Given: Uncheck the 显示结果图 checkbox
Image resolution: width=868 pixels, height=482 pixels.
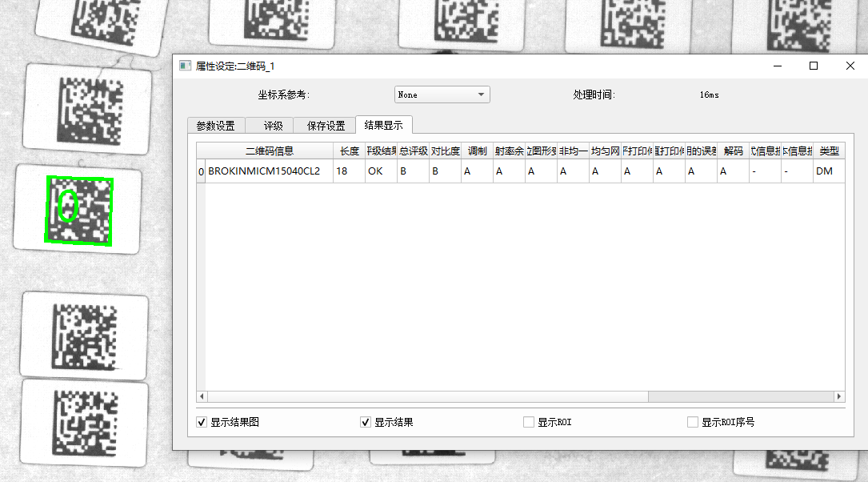Looking at the screenshot, I should click(x=202, y=422).
